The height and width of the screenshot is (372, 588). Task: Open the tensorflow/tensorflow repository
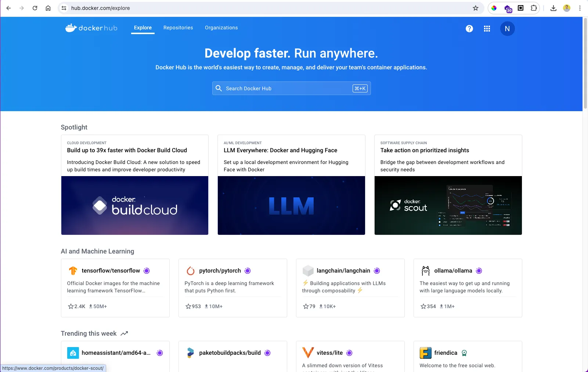111,271
